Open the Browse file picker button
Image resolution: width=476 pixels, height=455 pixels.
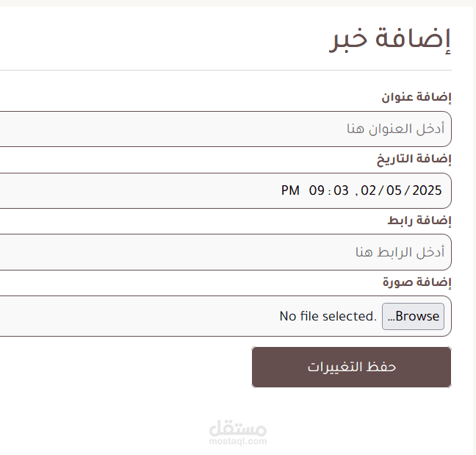click(413, 316)
